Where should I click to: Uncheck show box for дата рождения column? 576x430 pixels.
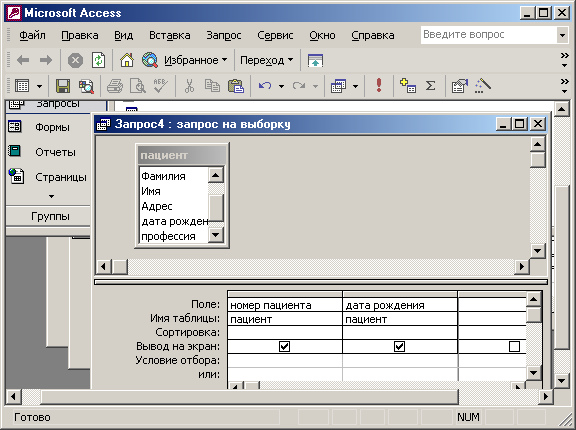pyautogui.click(x=399, y=346)
